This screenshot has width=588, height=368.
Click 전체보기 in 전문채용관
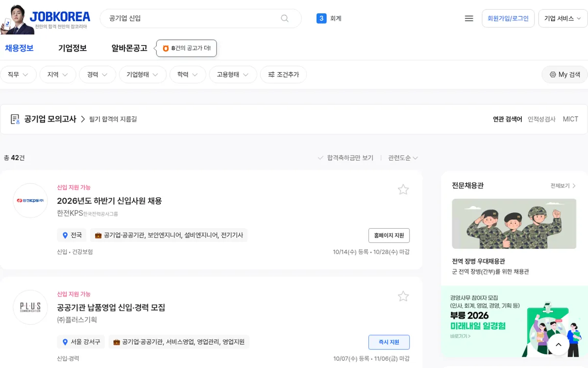point(563,186)
